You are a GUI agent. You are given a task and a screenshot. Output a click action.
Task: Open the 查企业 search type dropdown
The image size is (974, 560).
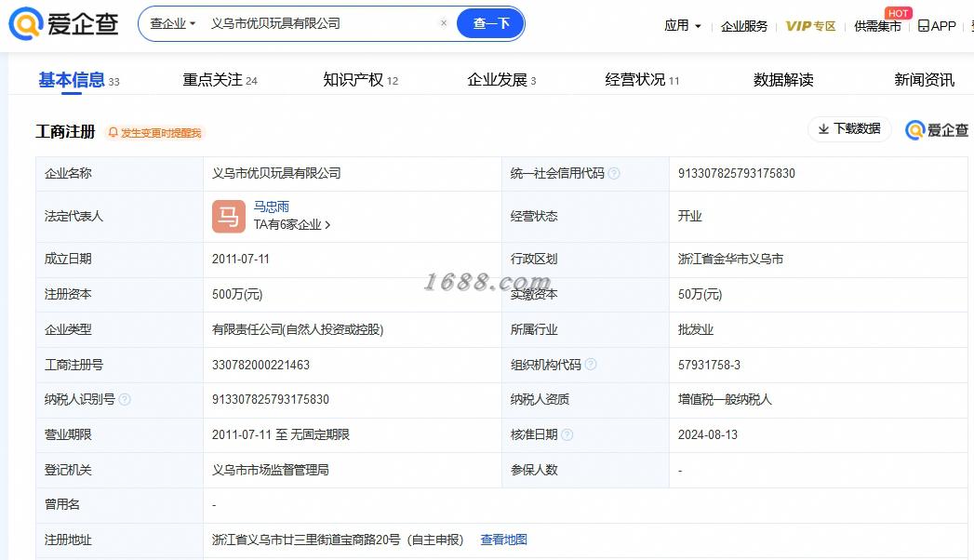173,23
